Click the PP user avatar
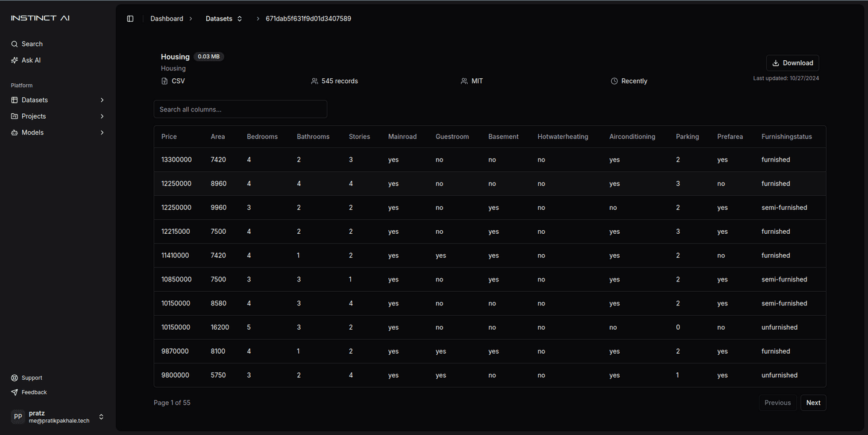Viewport: 868px width, 435px height. tap(18, 417)
